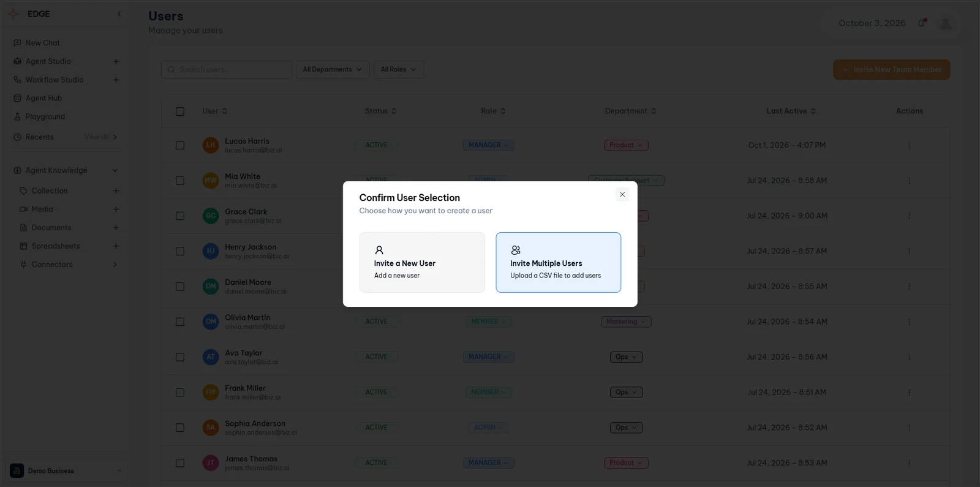This screenshot has width=980, height=487.
Task: Open Lucas Harris's Product department dropdown
Action: point(626,145)
